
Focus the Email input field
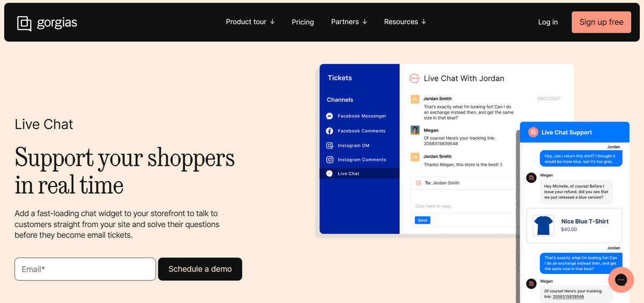85,269
